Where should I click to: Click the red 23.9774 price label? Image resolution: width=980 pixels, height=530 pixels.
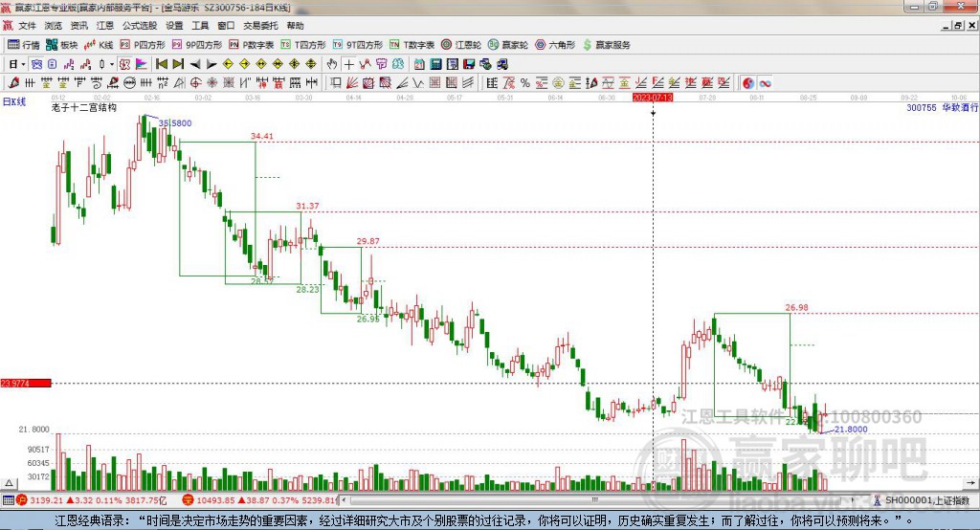[x=26, y=383]
